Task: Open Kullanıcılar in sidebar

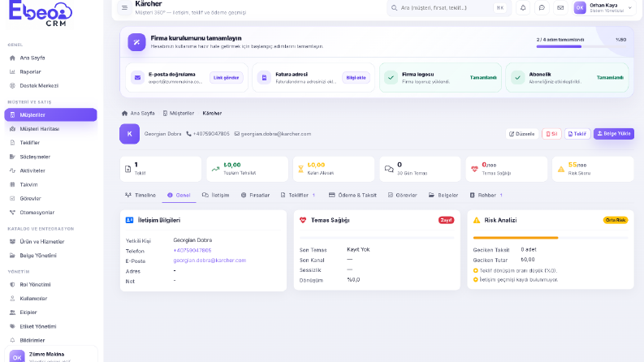Action: pyautogui.click(x=50, y=299)
